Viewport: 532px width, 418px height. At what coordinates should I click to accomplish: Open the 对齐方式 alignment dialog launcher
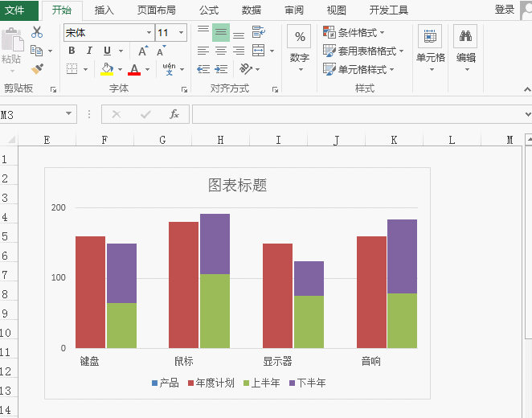click(x=275, y=89)
